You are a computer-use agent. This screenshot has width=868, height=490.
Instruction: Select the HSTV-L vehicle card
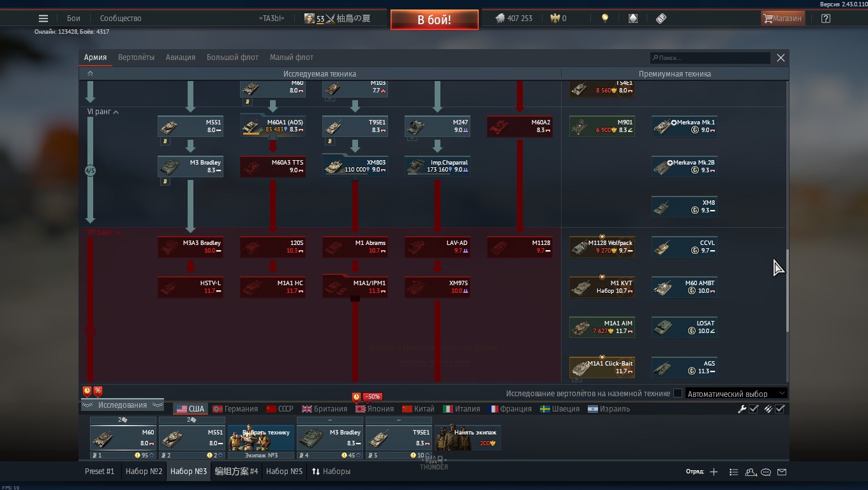(x=190, y=287)
